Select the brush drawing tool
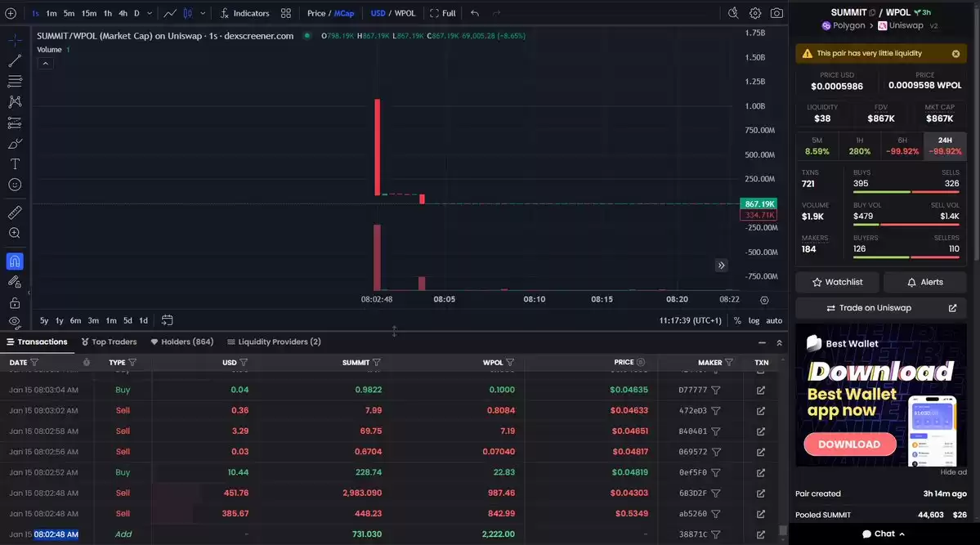This screenshot has height=545, width=980. coord(15,144)
